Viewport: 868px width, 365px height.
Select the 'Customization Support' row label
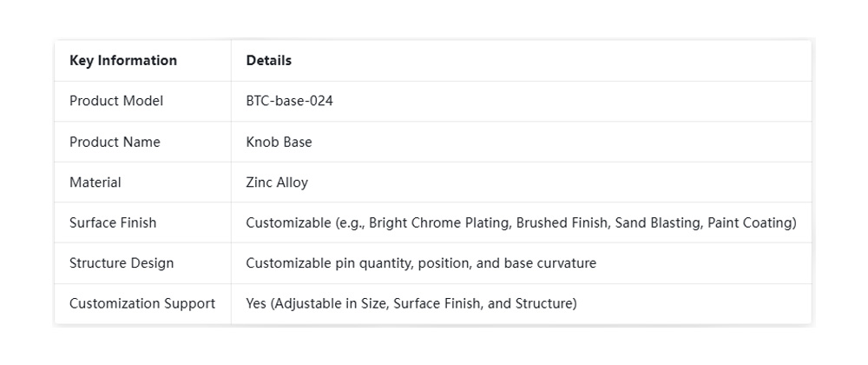pos(141,304)
